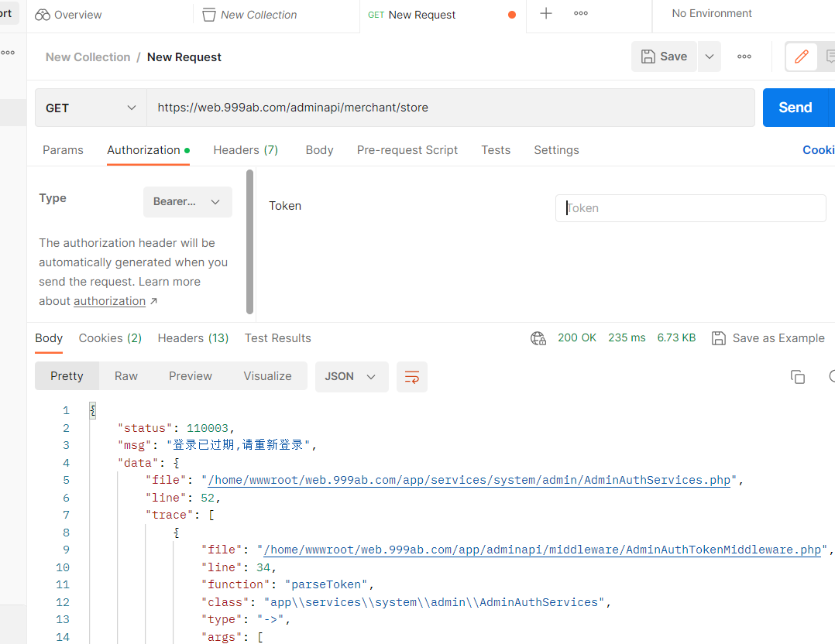Screen dimensions: 835x644
Task: Open the AdminAuthServices.php file link
Action: (469, 480)
